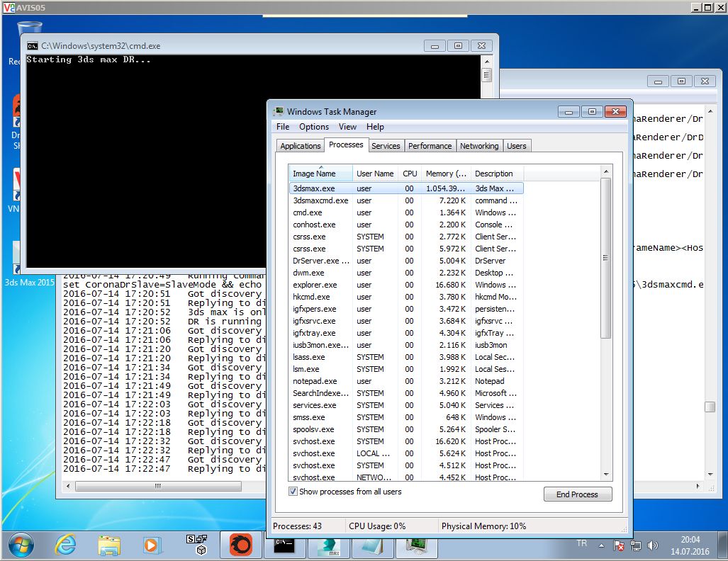The width and height of the screenshot is (728, 561).
Task: Select the explorer.exe process row
Action: pyautogui.click(x=406, y=285)
